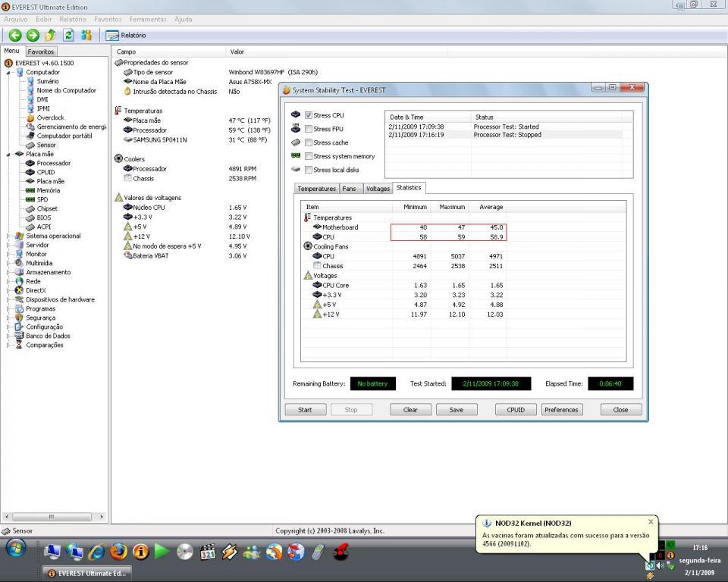The image size is (728, 582).
Task: Click the Rede globe icon
Action: [19, 281]
